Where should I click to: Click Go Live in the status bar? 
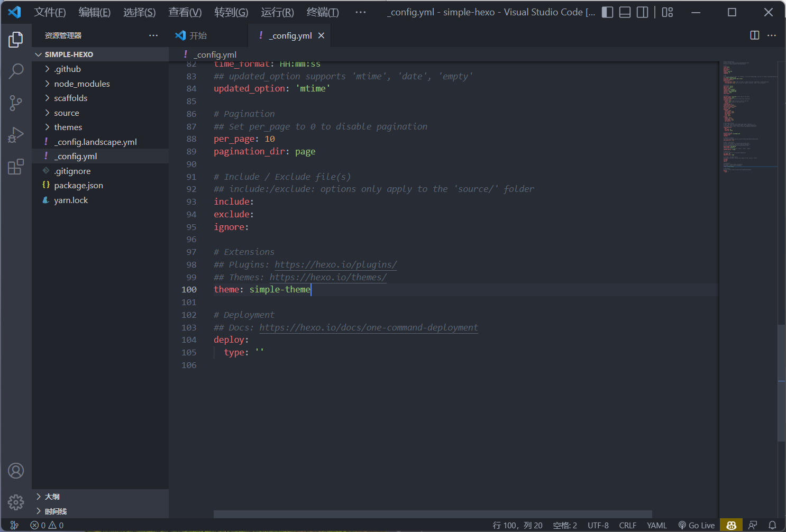[x=697, y=525]
